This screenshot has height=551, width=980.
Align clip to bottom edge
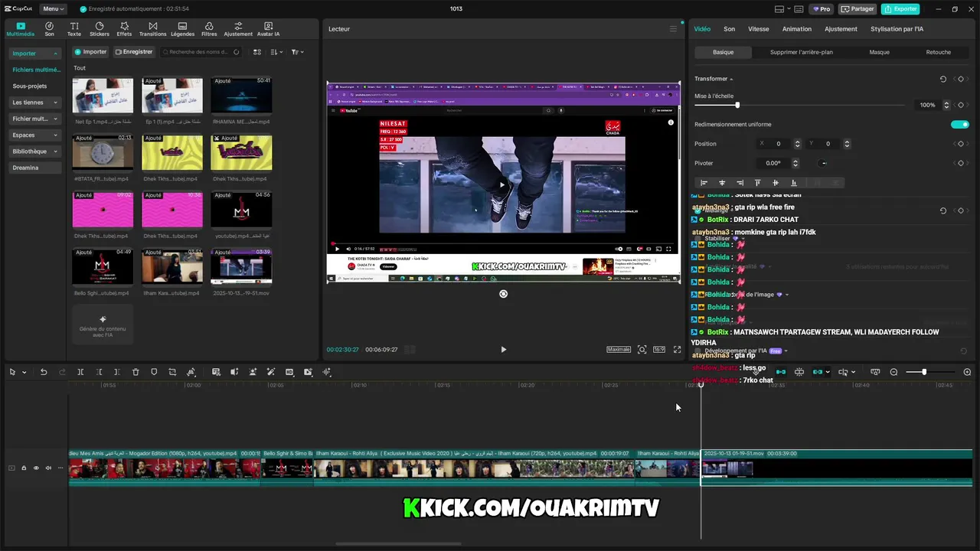tap(794, 183)
